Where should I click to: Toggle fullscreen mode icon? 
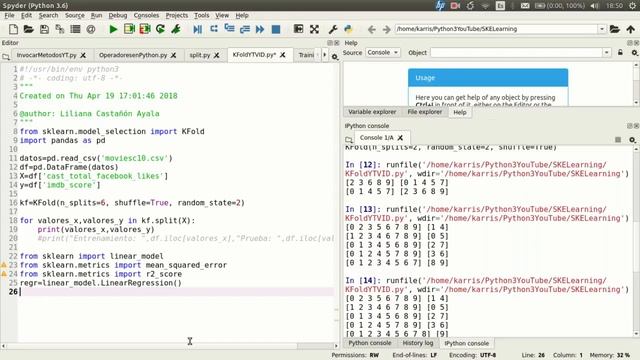[x=314, y=29]
